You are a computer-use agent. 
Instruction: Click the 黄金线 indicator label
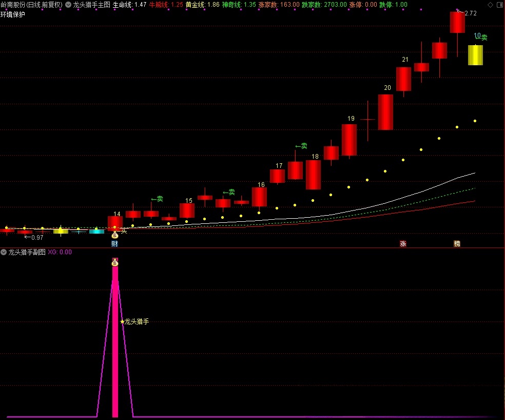[x=196, y=5]
